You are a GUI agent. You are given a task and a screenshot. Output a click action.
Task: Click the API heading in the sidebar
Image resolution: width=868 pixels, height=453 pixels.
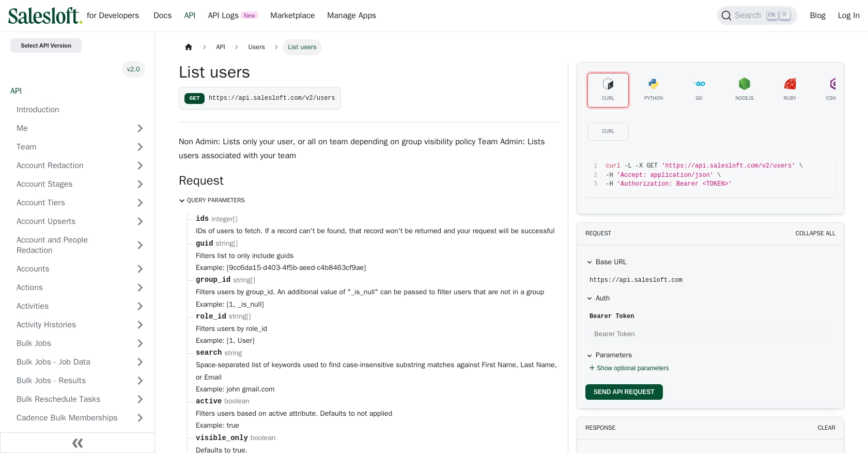(16, 91)
